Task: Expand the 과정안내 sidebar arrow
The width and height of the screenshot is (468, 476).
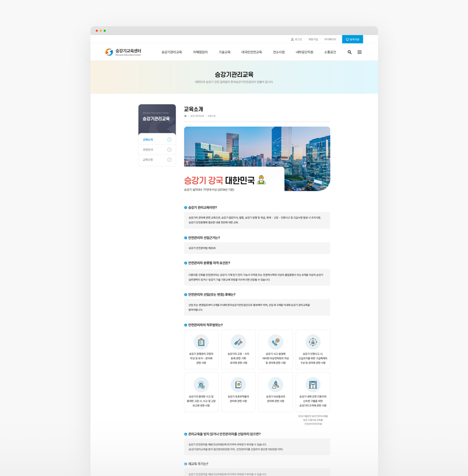Action: [169, 150]
